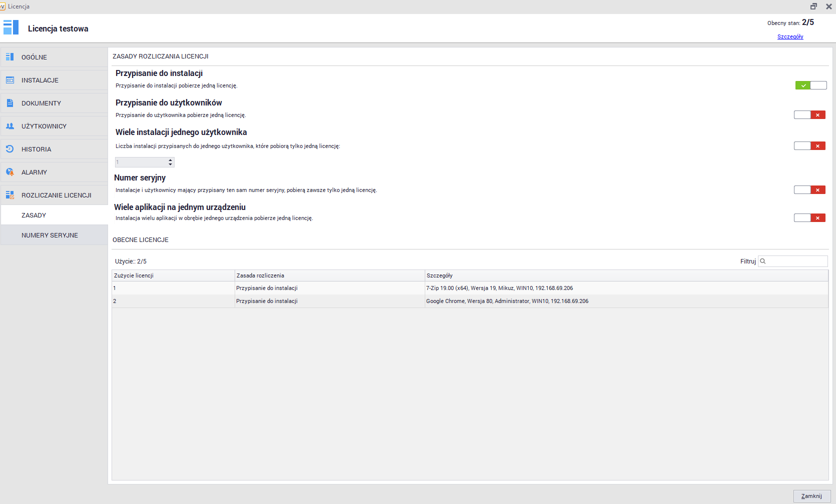836x504 pixels.
Task: Click the Ogólne sidebar icon
Action: coord(10,57)
